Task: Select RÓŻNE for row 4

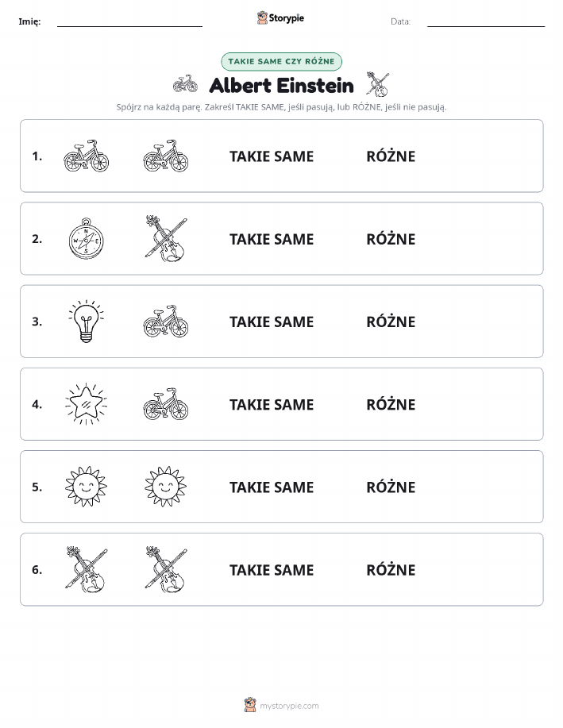Action: coord(391,404)
